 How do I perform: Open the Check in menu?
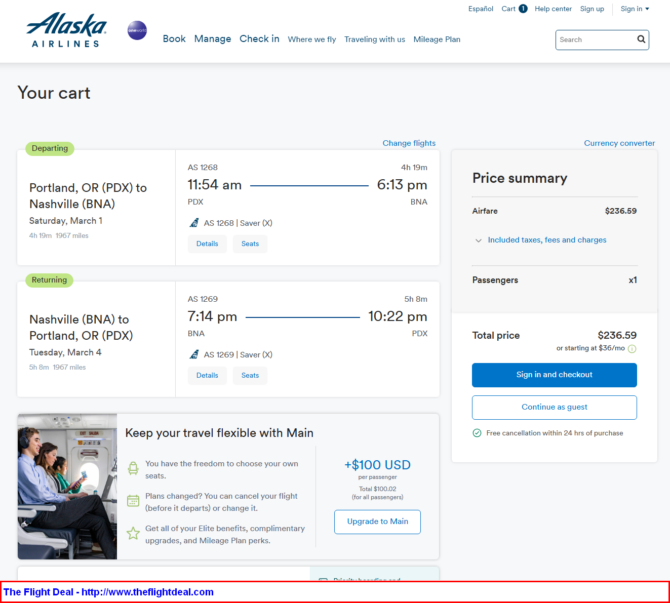pos(259,39)
